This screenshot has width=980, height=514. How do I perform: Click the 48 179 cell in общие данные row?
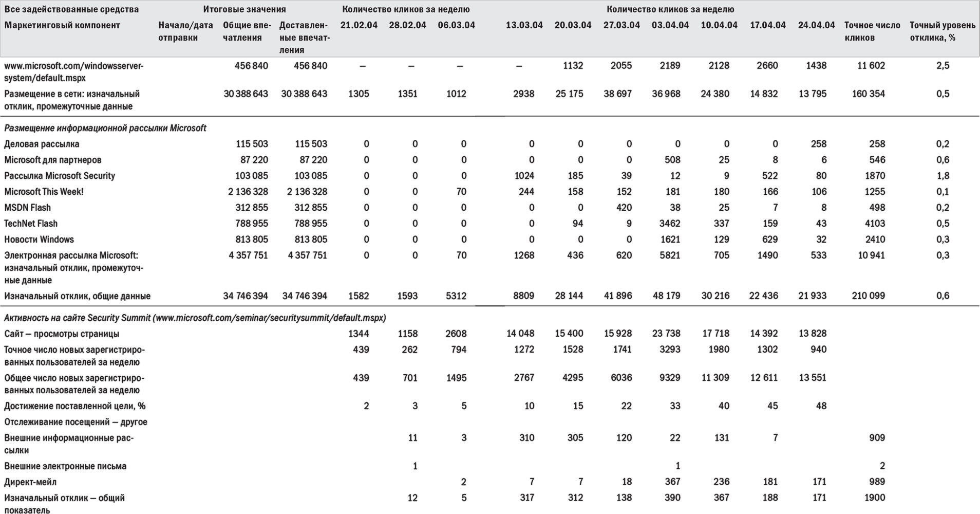[666, 296]
